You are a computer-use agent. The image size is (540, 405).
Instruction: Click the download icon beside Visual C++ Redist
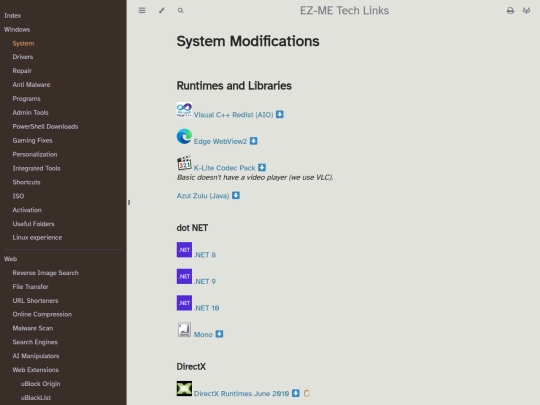pyautogui.click(x=280, y=114)
